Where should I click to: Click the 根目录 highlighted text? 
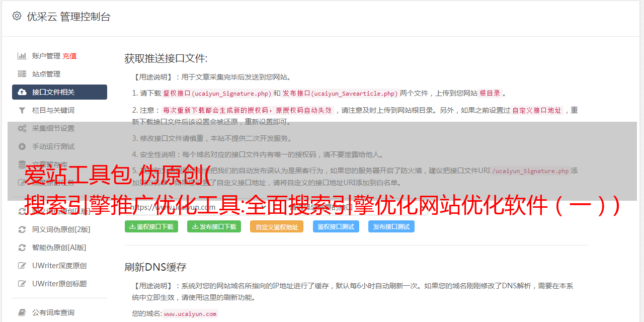point(490,93)
